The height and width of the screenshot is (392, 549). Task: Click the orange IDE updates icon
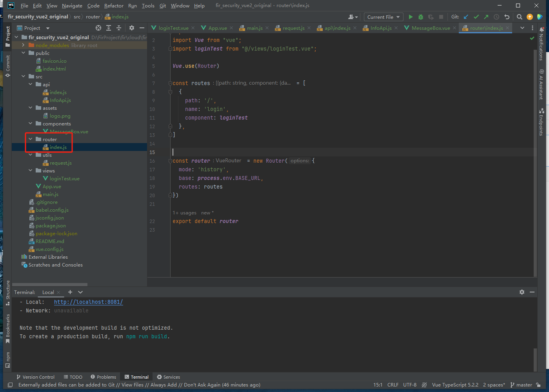click(x=530, y=17)
